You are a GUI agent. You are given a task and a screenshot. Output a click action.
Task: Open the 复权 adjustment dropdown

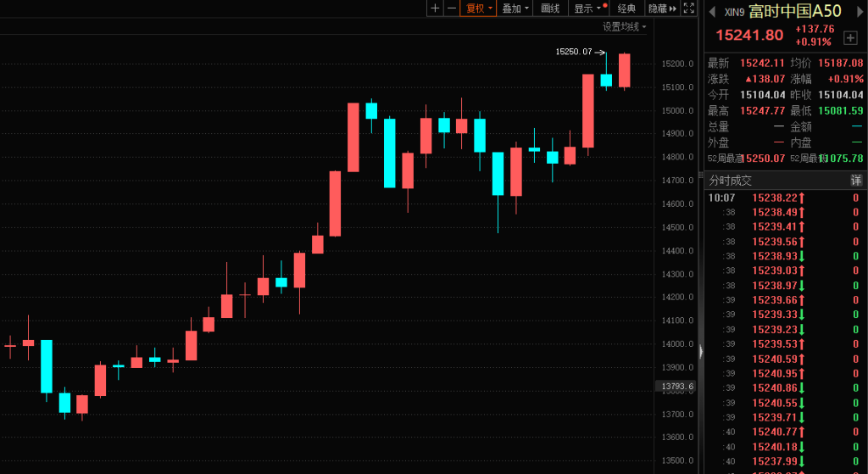tap(478, 8)
